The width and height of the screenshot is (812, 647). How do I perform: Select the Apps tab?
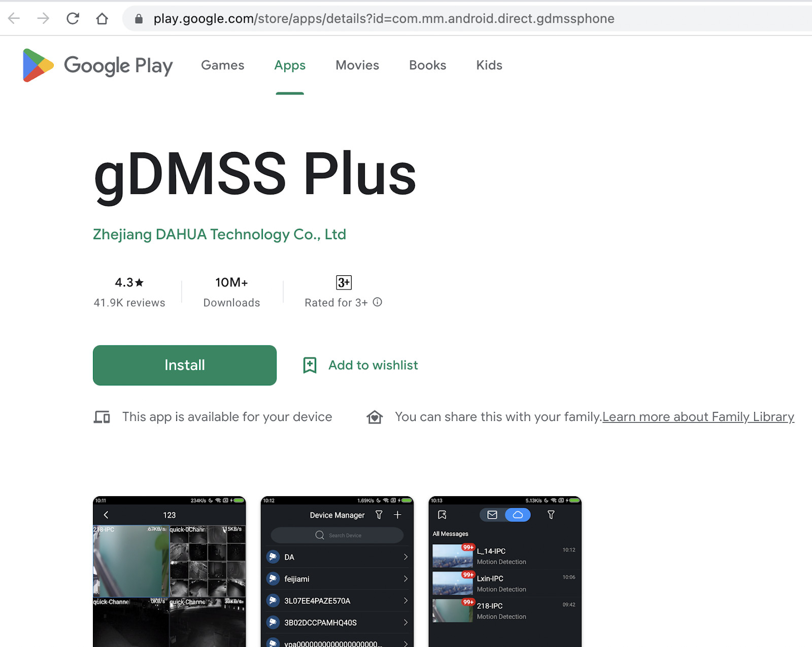point(290,66)
